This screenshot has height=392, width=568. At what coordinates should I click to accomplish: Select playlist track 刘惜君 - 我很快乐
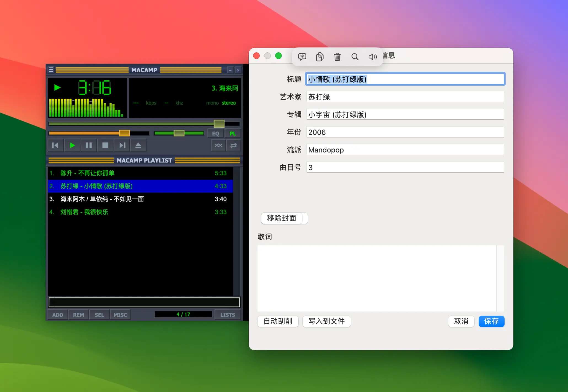coord(140,212)
